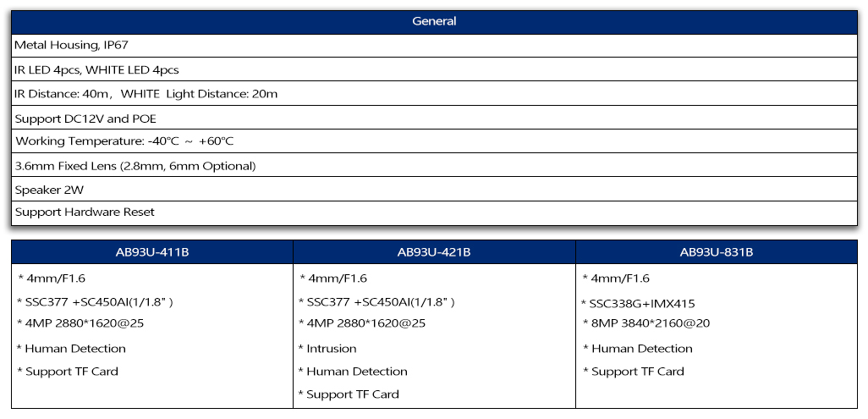Select the AB93U-411B column header
The image size is (868, 419).
point(152,252)
